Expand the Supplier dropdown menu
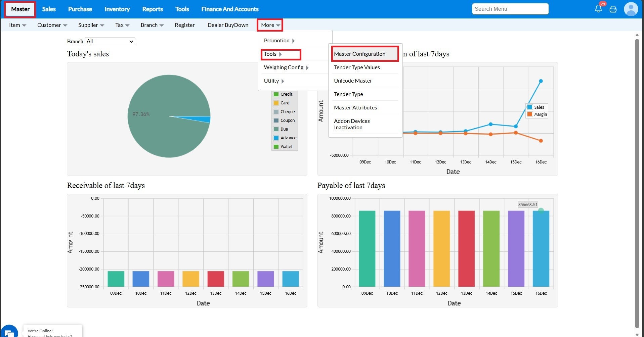 [x=91, y=25]
